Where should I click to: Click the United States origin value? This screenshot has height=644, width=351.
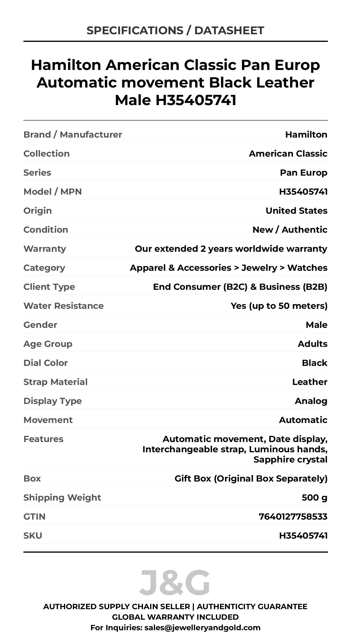click(x=296, y=211)
